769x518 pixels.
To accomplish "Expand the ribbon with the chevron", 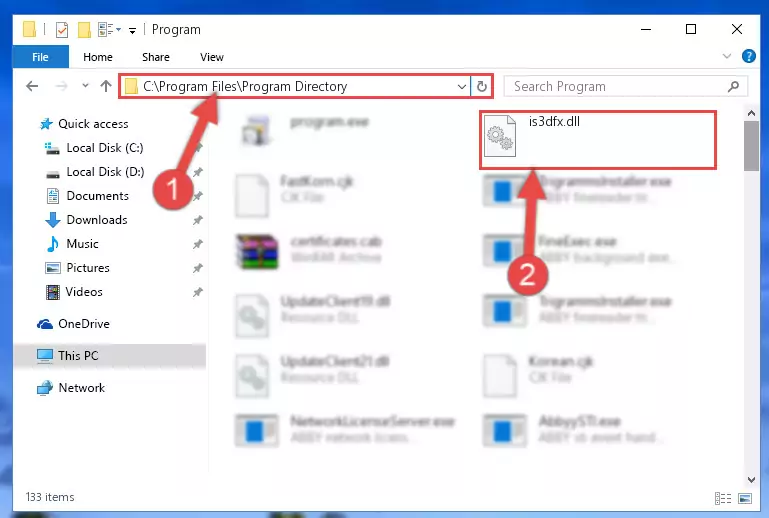I will (x=727, y=56).
